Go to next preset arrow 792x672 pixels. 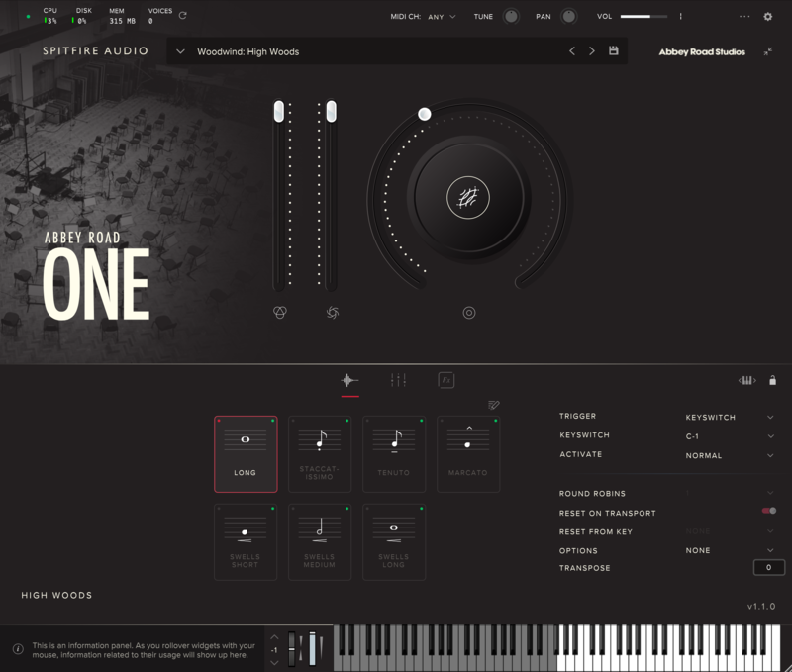click(591, 51)
